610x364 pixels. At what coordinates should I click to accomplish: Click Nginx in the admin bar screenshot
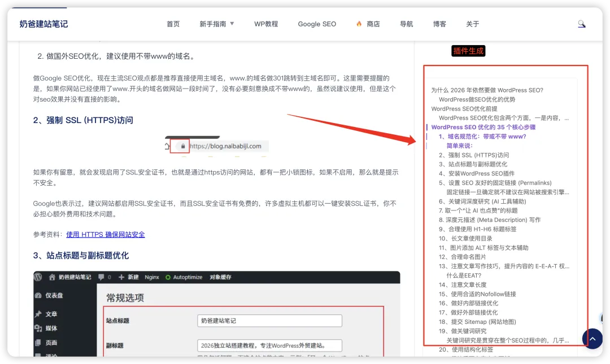(x=152, y=277)
